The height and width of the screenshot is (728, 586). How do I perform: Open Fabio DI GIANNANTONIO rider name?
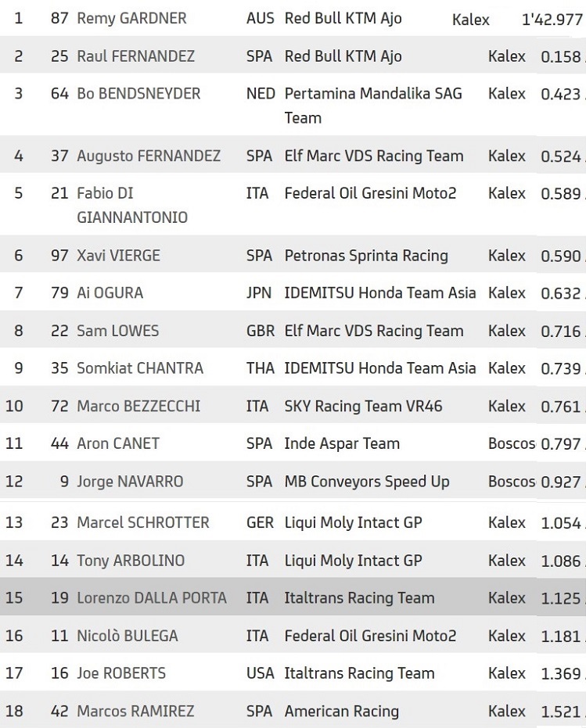tap(132, 205)
